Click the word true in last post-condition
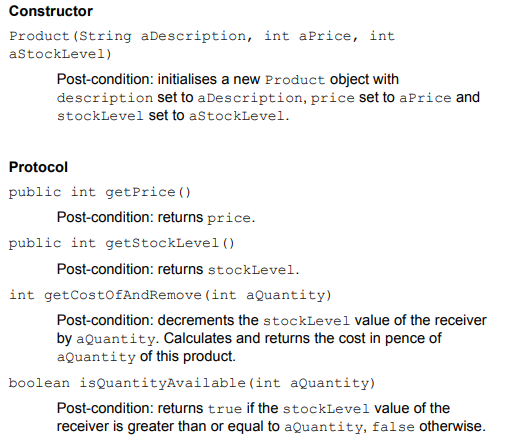Viewport: 512px width, 437px height. point(225,409)
